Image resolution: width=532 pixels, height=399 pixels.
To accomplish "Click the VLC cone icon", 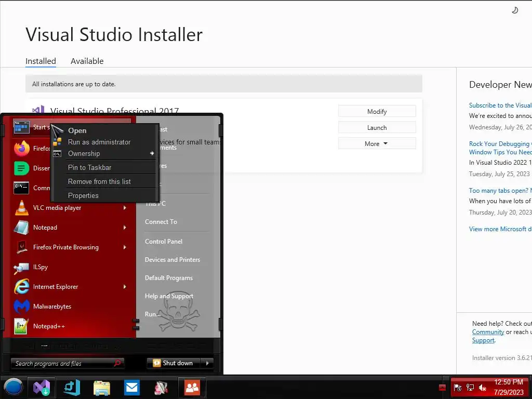I will pos(22,208).
